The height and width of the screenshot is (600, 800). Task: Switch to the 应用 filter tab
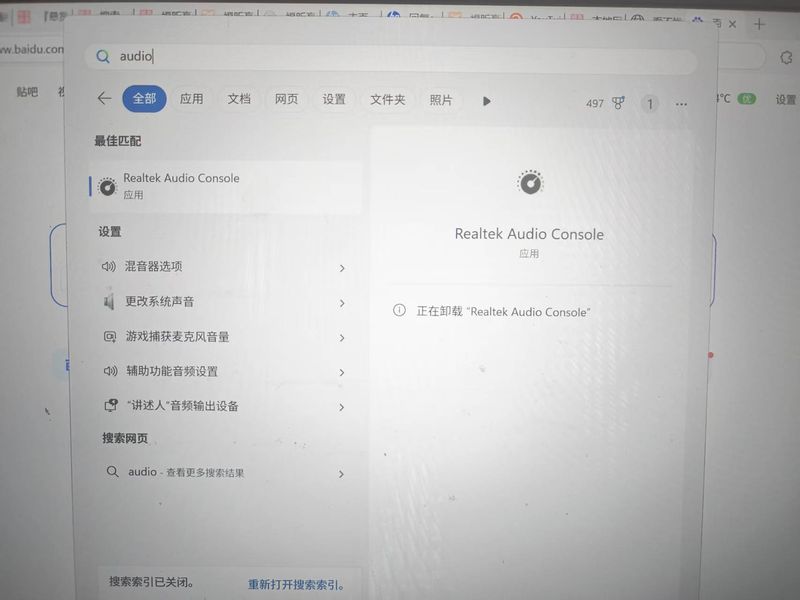click(x=191, y=99)
